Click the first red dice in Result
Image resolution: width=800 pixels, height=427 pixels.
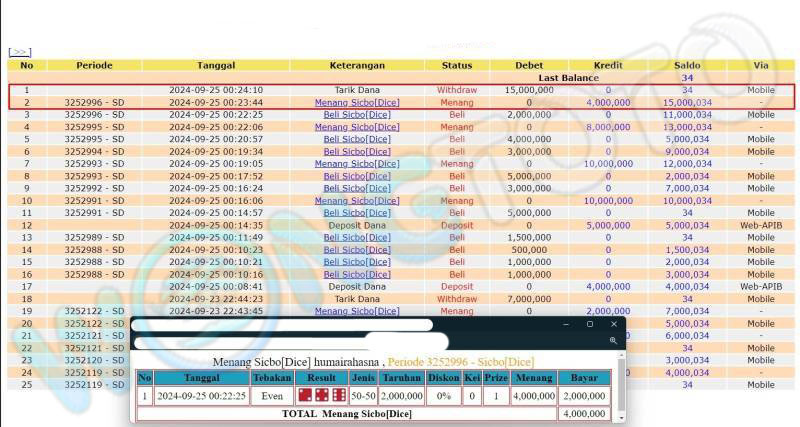[x=305, y=395]
